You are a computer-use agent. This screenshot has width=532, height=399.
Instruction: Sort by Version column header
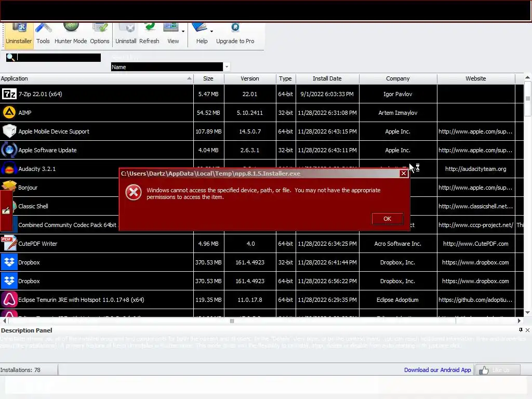tap(250, 78)
